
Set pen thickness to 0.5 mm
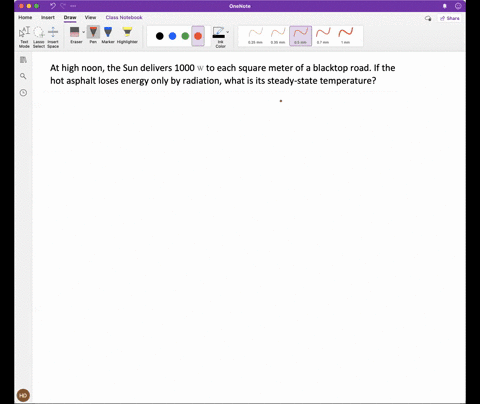pos(301,36)
